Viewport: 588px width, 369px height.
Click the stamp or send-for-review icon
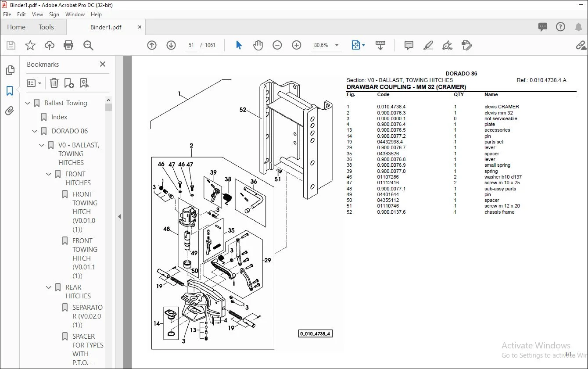click(x=467, y=45)
